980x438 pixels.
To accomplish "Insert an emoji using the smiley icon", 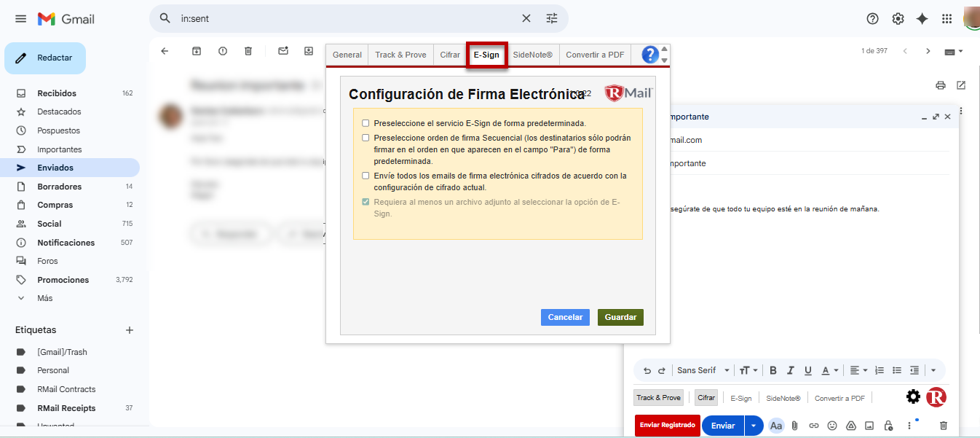I will (x=832, y=426).
